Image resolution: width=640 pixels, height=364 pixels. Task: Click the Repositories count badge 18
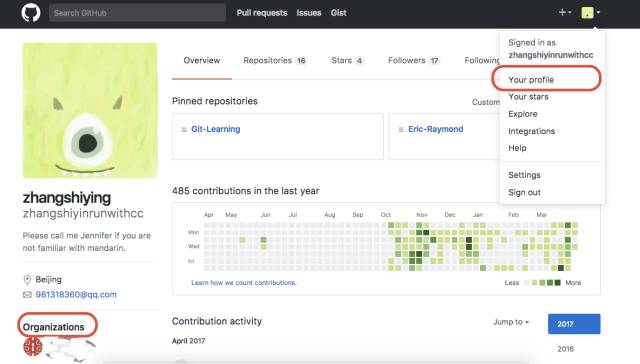[301, 60]
